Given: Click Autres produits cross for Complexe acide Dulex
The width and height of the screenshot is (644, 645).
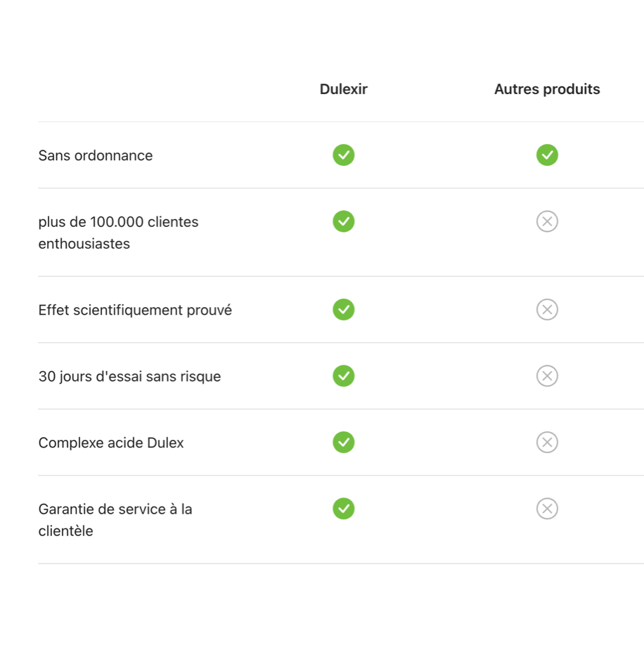Looking at the screenshot, I should click(547, 442).
